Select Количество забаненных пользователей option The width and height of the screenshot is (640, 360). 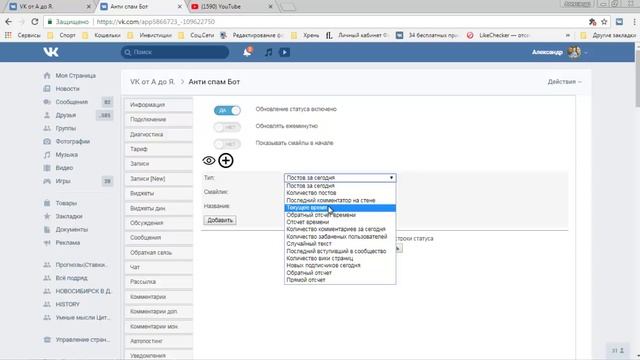[x=340, y=236]
